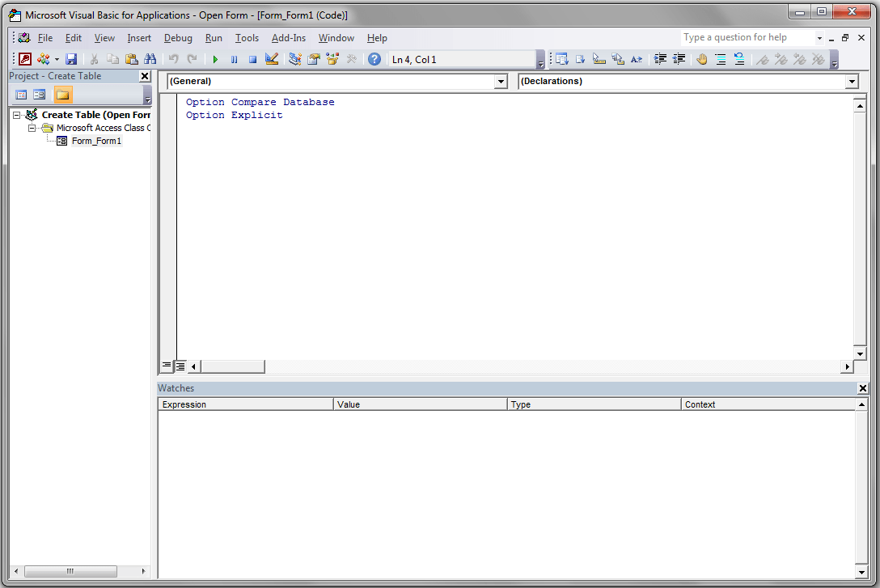Switch to Procedure View button

tap(167, 366)
